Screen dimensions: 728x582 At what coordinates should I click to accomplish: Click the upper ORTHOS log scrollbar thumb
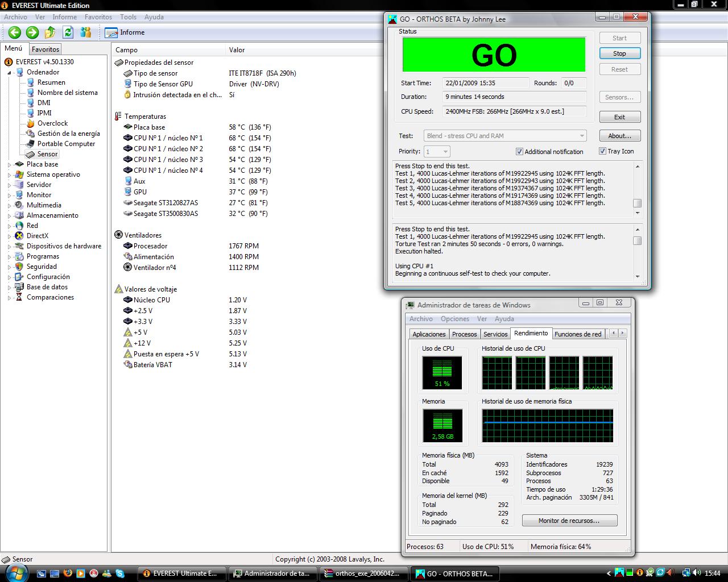tap(638, 203)
